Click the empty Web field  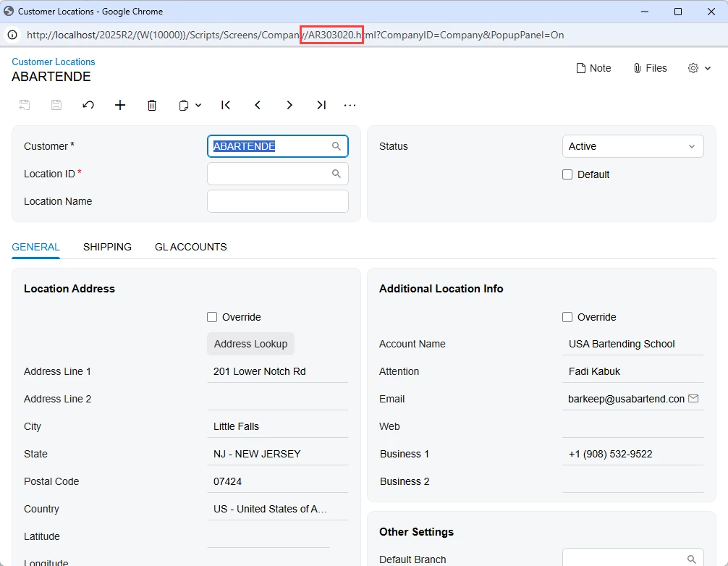632,426
